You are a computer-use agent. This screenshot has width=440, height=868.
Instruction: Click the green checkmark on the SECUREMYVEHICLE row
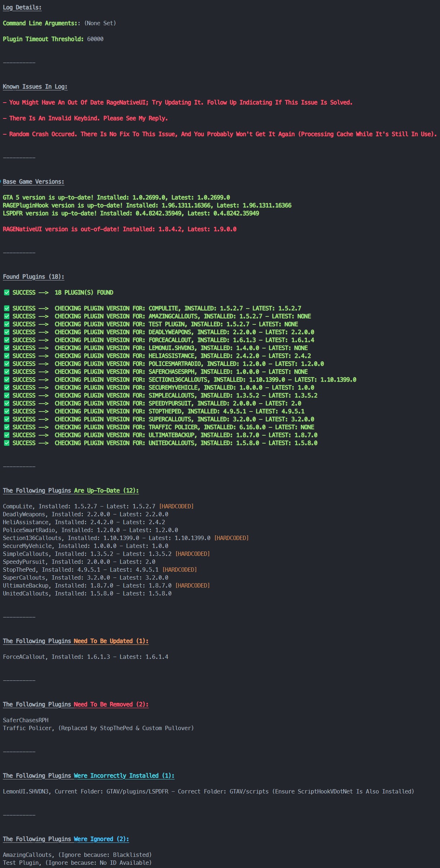[x=6, y=387]
